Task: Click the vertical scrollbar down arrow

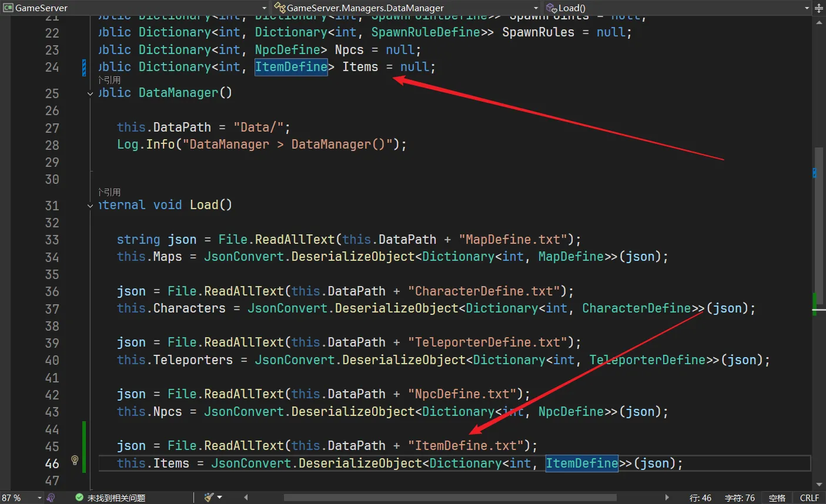Action: point(819,485)
